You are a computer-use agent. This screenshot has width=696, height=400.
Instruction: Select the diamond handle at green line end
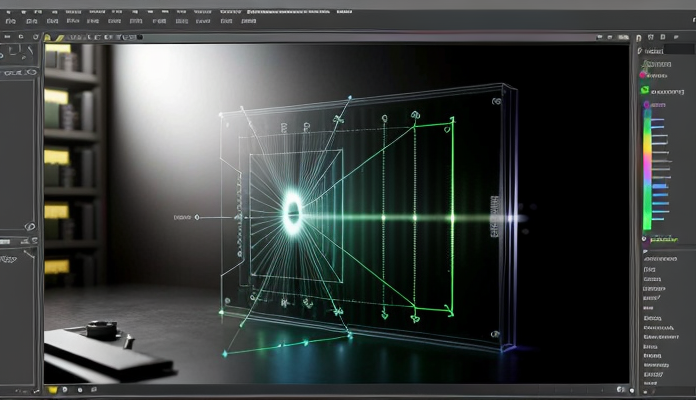(x=225, y=354)
